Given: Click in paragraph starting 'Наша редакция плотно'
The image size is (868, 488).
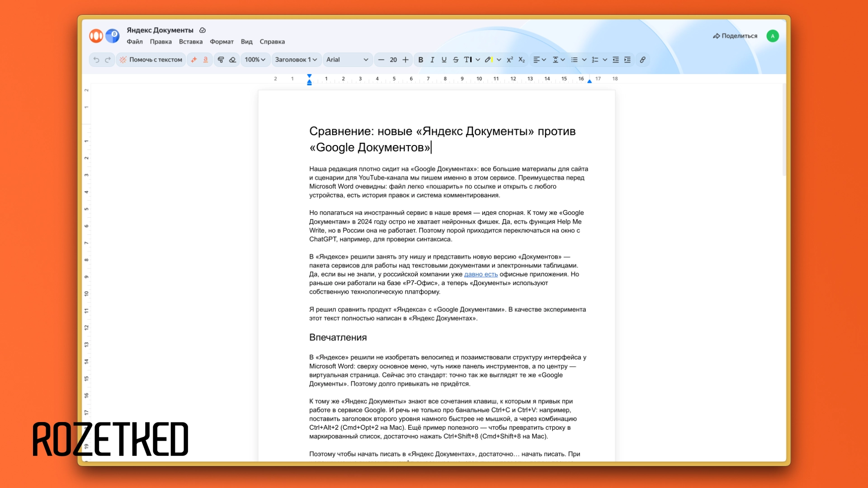Looking at the screenshot, I should [449, 182].
